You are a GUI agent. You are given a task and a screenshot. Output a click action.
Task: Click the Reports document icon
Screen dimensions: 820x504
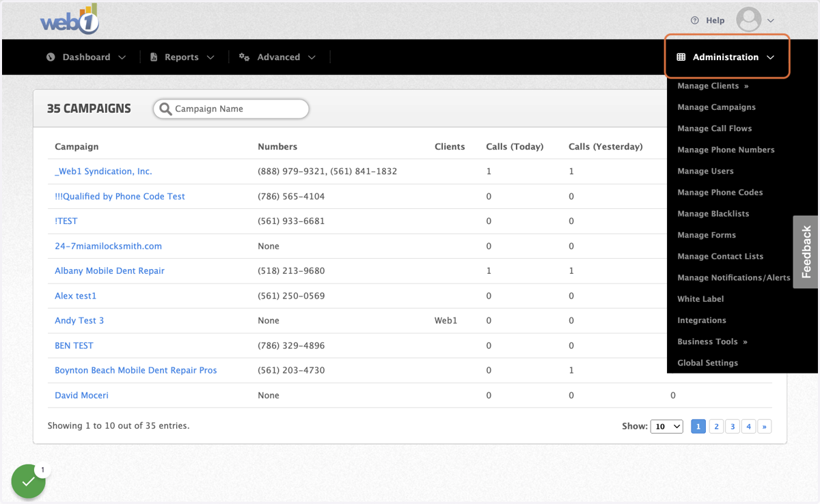(x=154, y=57)
